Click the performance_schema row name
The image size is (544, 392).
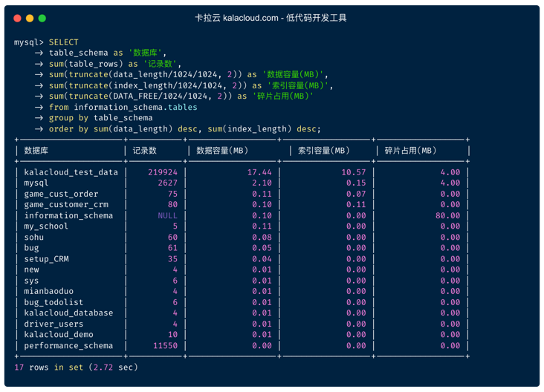pos(68,346)
